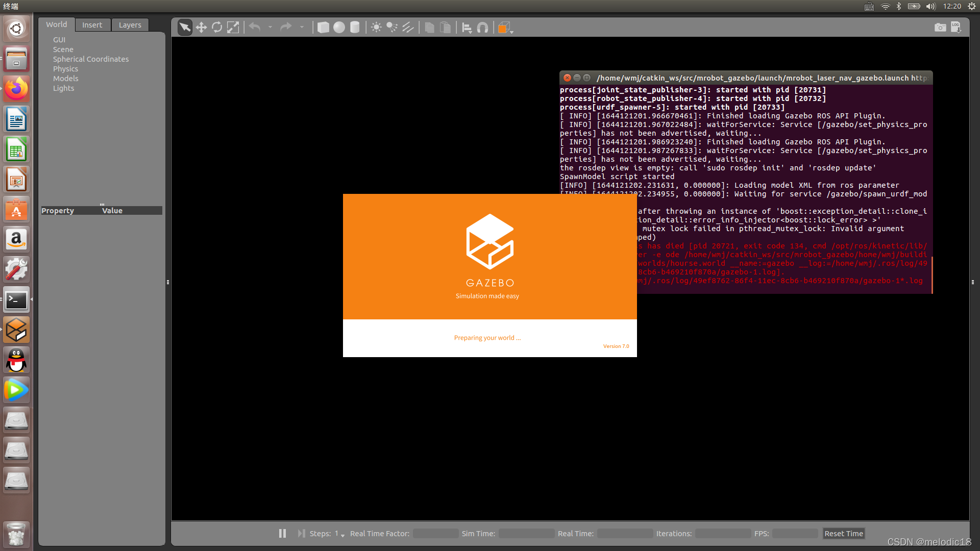The width and height of the screenshot is (980, 551).
Task: Open the Steps count dropdown
Action: click(342, 535)
